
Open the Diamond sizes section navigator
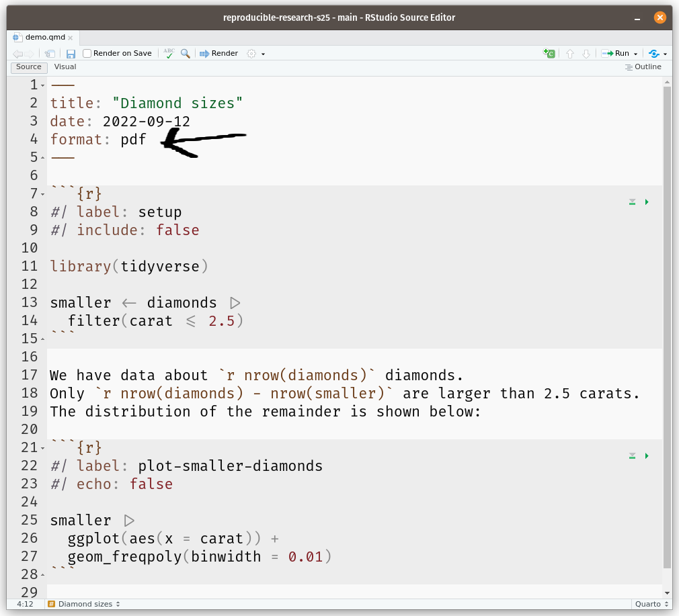(84, 604)
